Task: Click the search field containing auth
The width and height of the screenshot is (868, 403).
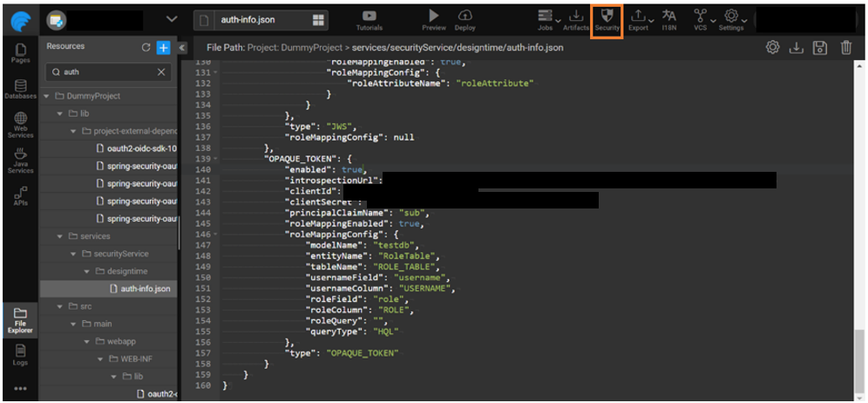Action: tap(105, 72)
